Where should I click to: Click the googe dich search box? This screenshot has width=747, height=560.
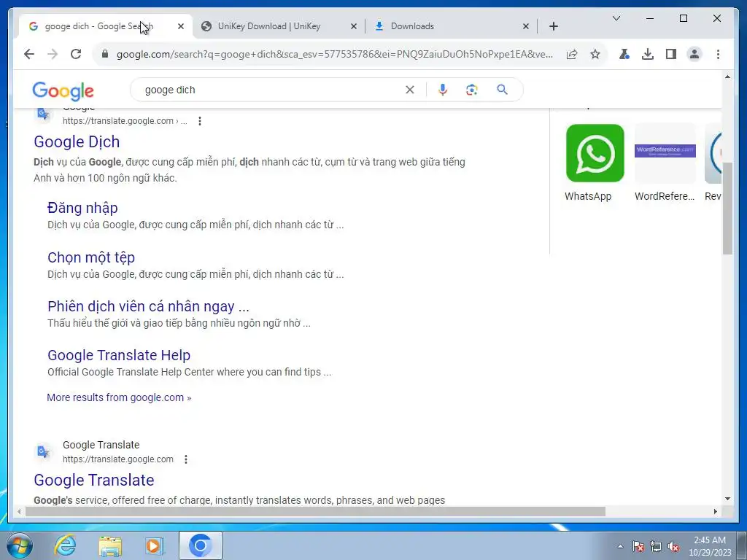coord(271,90)
